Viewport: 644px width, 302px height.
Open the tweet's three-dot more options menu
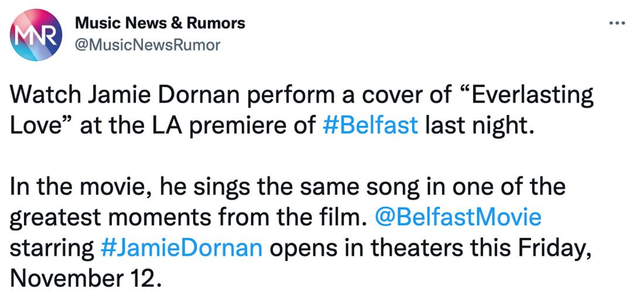pos(617,23)
